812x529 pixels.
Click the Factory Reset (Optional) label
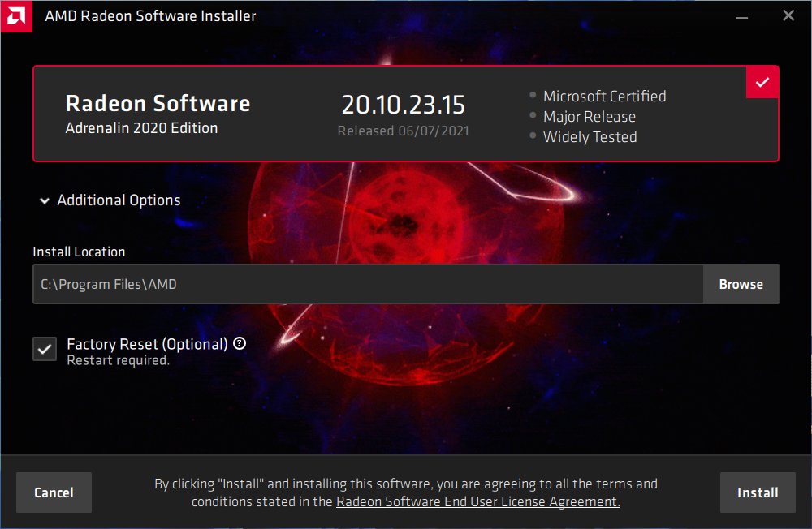(147, 344)
